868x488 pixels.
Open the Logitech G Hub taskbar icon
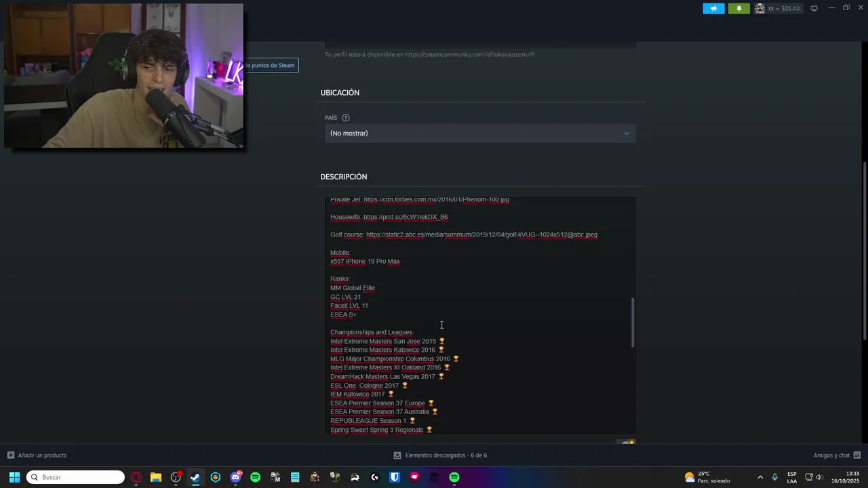tap(374, 477)
